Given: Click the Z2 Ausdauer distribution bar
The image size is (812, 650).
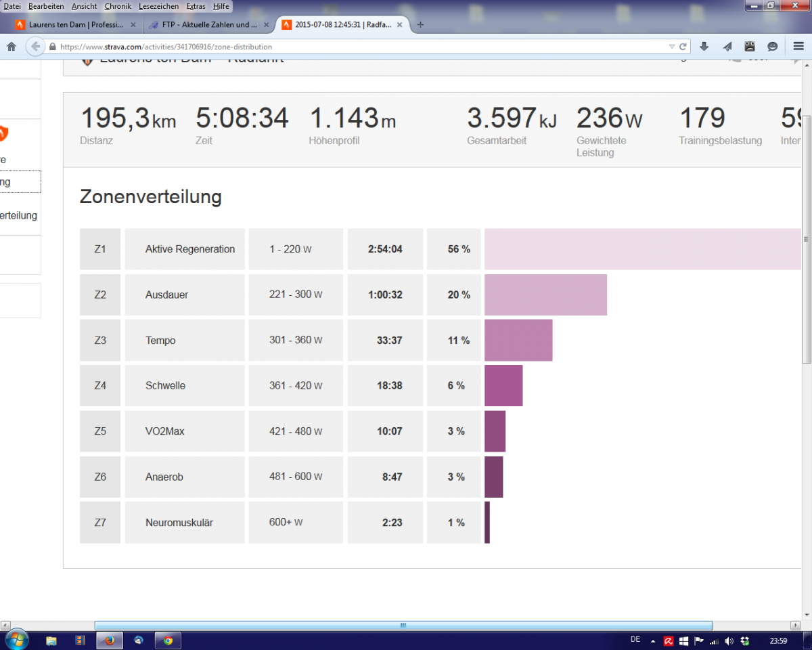Looking at the screenshot, I should (x=545, y=295).
